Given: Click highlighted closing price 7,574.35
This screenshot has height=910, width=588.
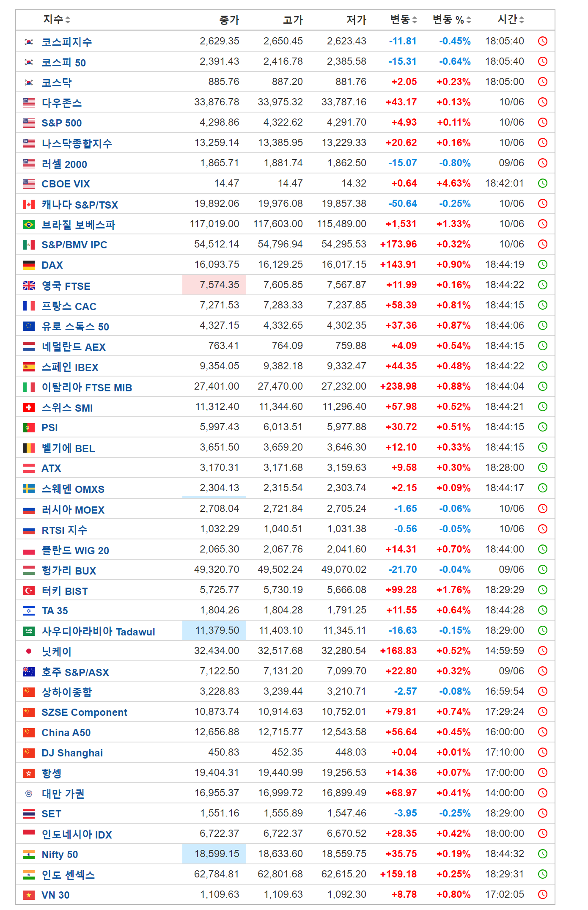Looking at the screenshot, I should tap(214, 285).
